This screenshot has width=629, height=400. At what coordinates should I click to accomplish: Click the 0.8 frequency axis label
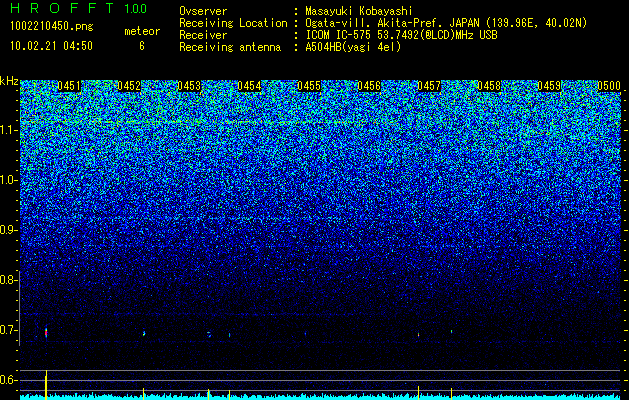pos(8,280)
